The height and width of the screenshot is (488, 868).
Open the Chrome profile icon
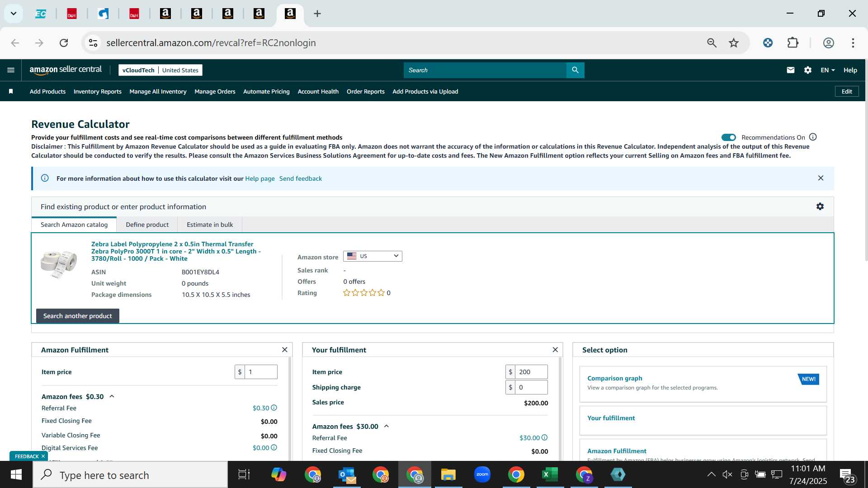point(828,43)
